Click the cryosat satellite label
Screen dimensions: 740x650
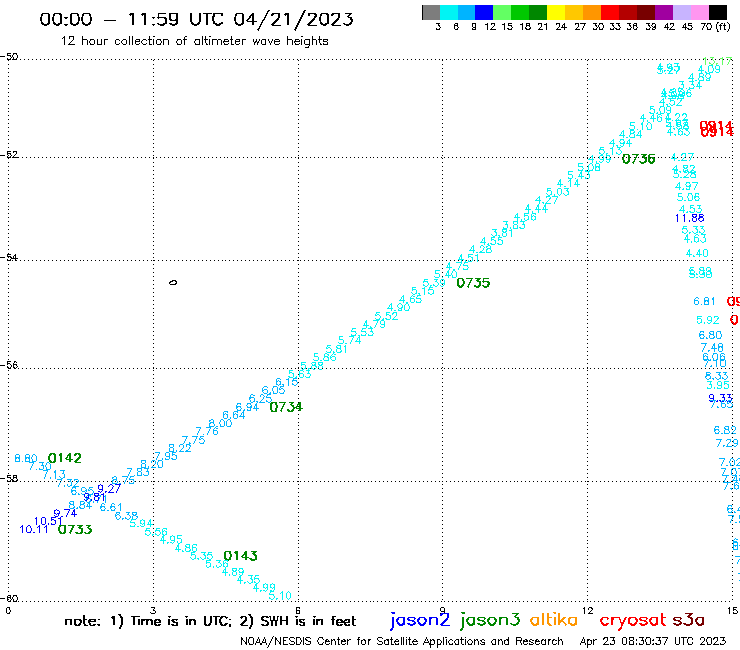[x=633, y=621]
